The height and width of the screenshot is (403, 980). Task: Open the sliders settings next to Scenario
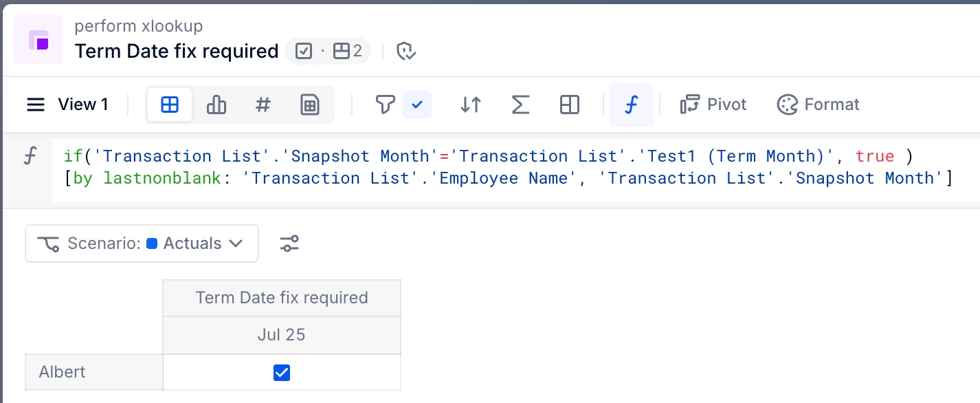click(289, 243)
